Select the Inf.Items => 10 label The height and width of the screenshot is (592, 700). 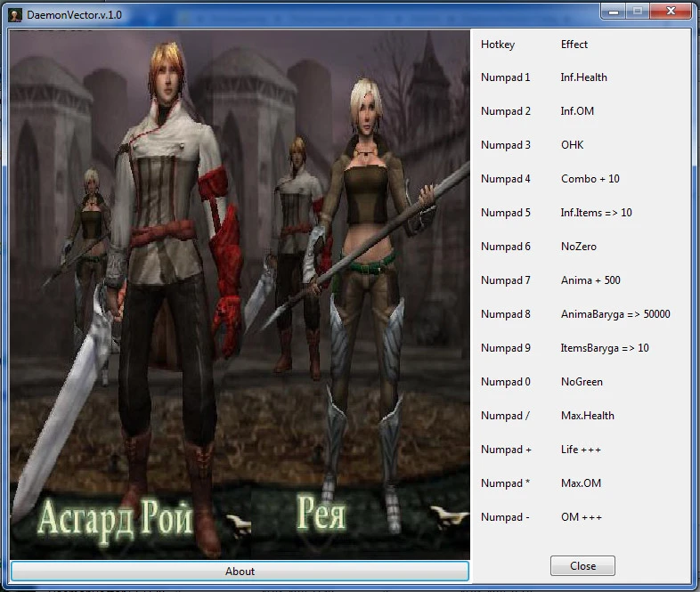[596, 213]
